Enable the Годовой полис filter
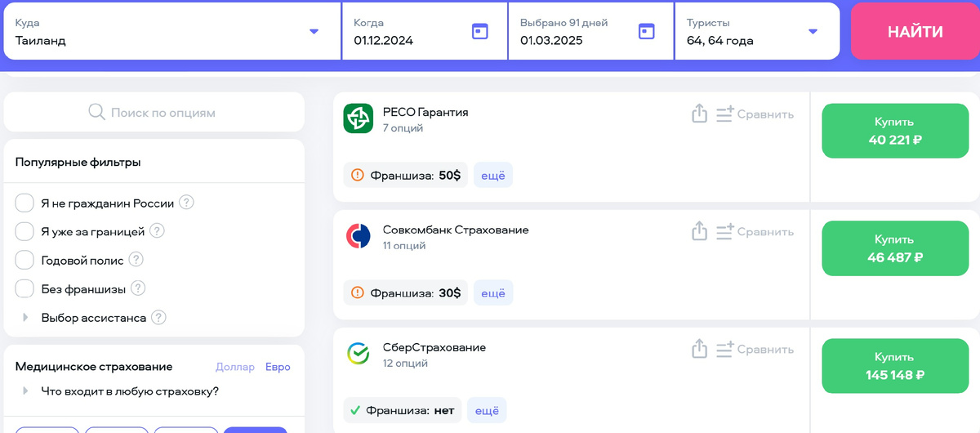980x433 pixels. pos(24,260)
